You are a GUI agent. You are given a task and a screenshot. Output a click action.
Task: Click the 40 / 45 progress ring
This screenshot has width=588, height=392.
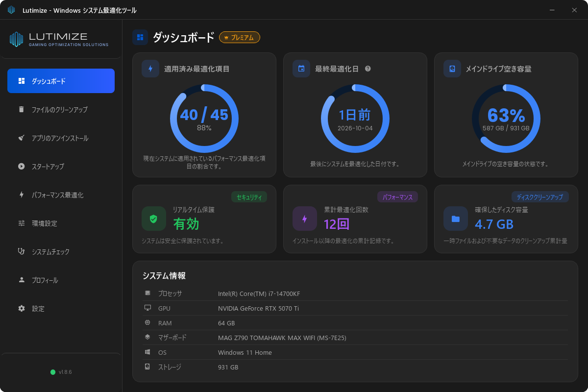(204, 119)
